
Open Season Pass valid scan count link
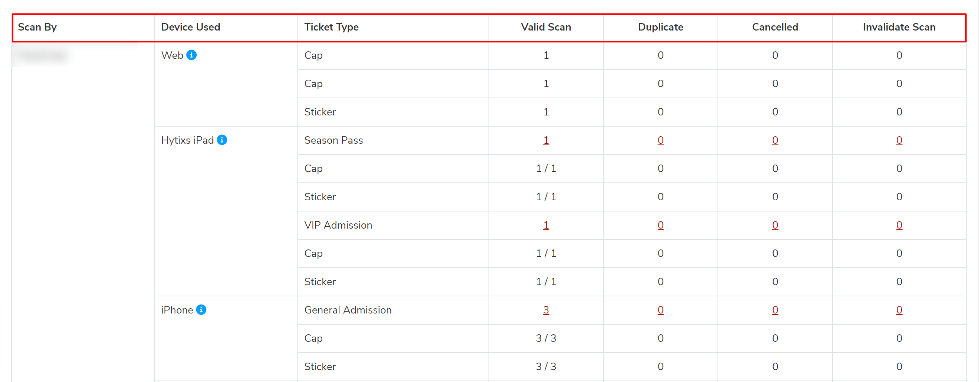point(546,140)
